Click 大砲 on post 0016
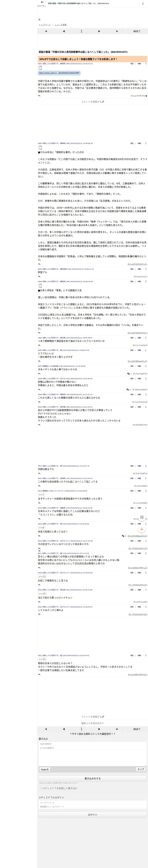 (139, 541)
